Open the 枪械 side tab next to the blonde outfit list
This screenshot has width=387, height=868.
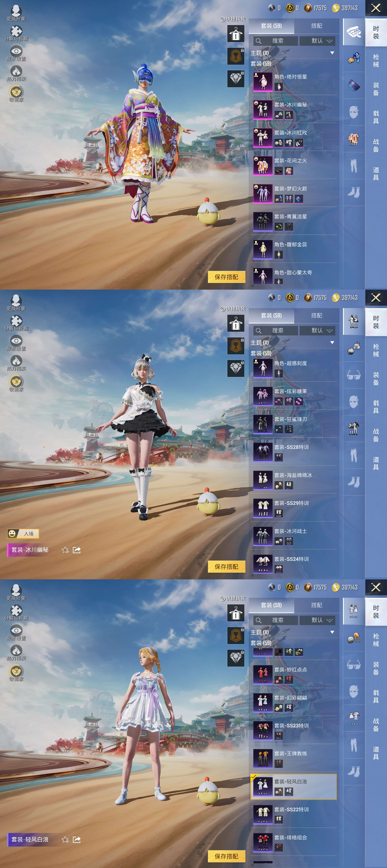(x=376, y=640)
